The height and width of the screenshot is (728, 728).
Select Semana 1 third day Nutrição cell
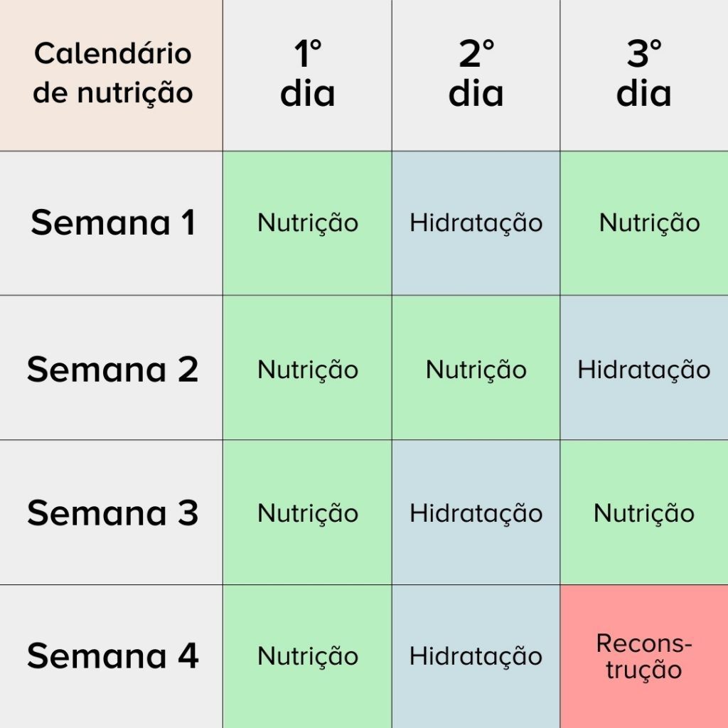pos(644,223)
